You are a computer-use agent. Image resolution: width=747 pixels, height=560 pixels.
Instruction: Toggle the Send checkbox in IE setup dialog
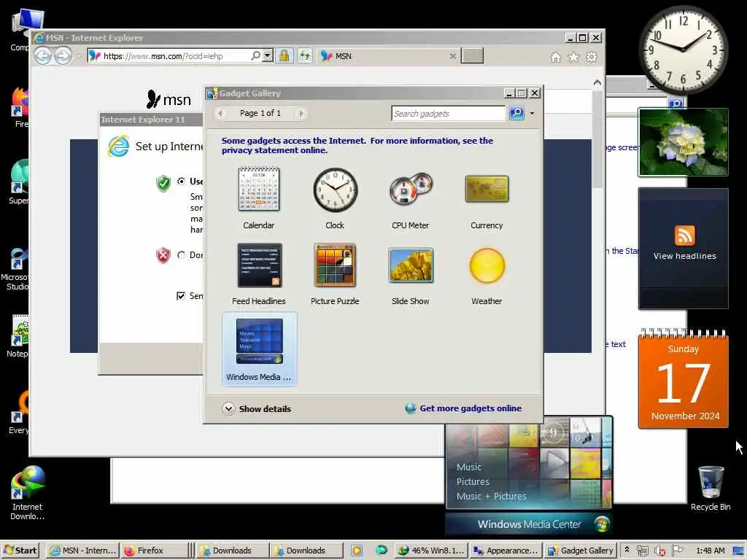click(181, 296)
